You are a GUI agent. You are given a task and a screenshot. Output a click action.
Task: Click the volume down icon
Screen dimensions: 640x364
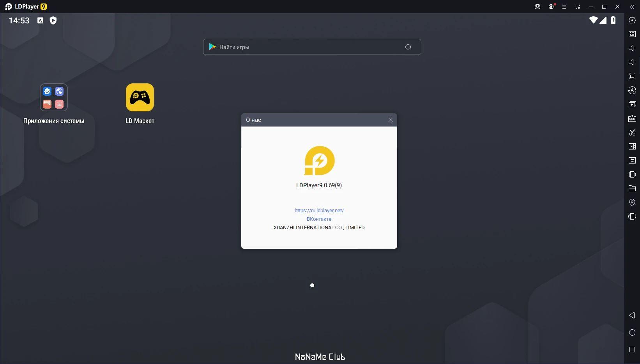[x=632, y=62]
